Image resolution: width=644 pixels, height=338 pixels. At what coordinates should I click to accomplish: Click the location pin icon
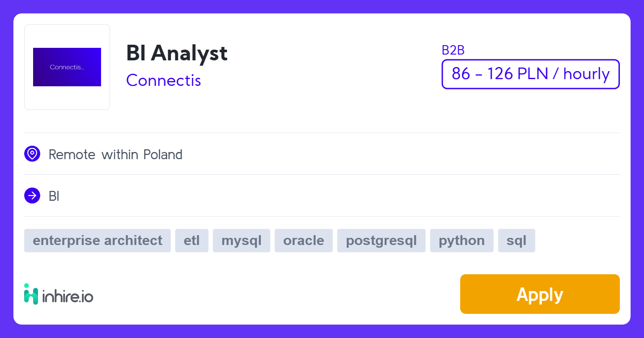coord(32,154)
